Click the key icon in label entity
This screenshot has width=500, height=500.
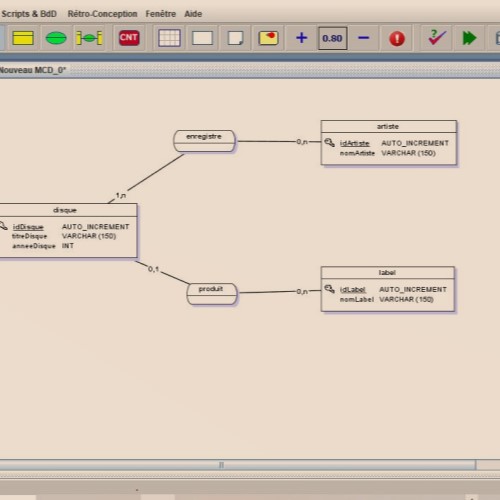point(329,289)
